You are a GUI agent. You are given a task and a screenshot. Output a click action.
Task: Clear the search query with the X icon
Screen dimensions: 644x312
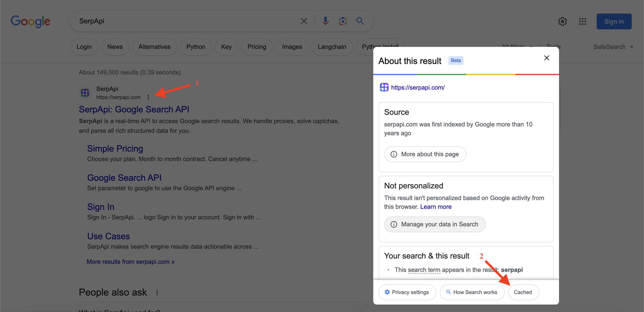pos(304,21)
